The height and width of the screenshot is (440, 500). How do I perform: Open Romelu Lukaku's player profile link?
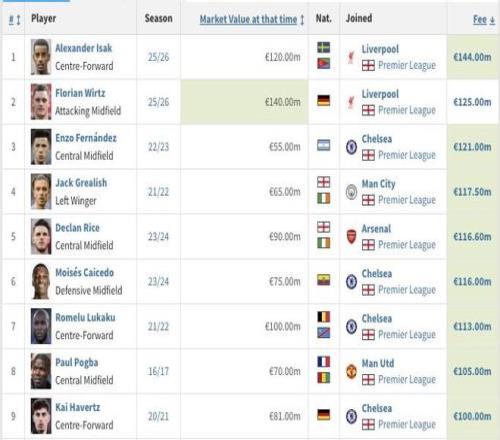[85, 317]
